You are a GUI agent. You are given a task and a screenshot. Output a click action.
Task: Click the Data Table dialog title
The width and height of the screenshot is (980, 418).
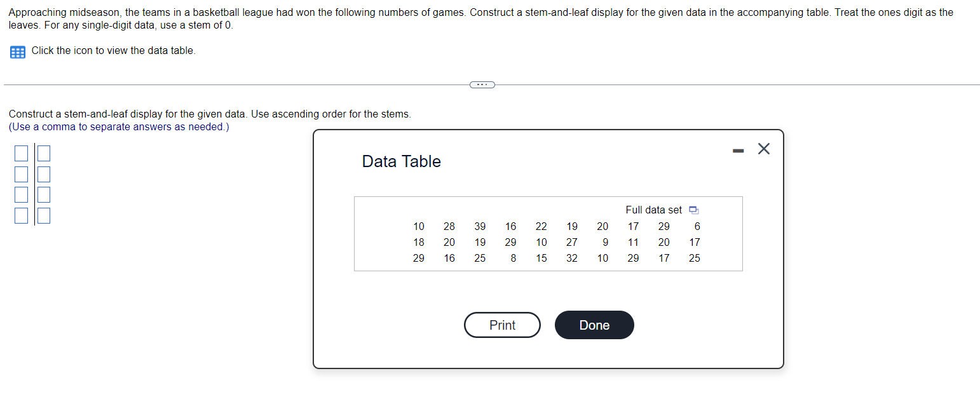click(400, 161)
